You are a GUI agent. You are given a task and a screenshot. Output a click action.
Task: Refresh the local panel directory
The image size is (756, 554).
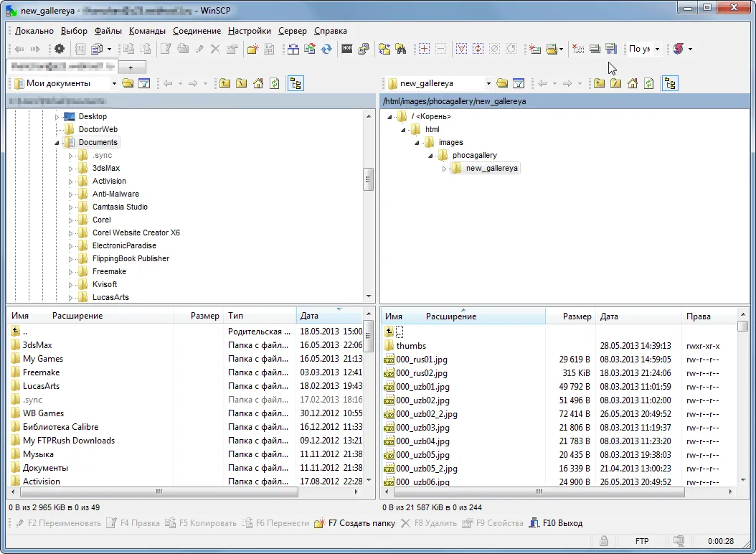click(x=274, y=83)
